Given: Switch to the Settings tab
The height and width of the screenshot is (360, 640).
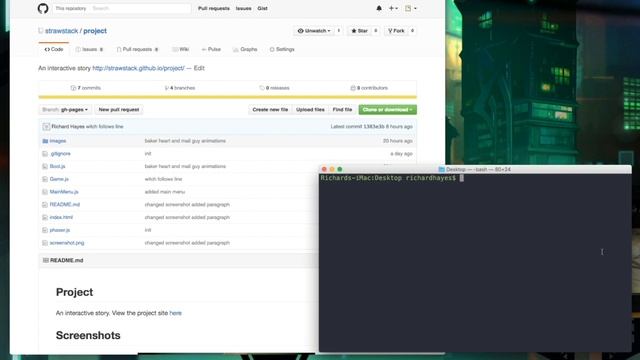Looking at the screenshot, I should [282, 49].
